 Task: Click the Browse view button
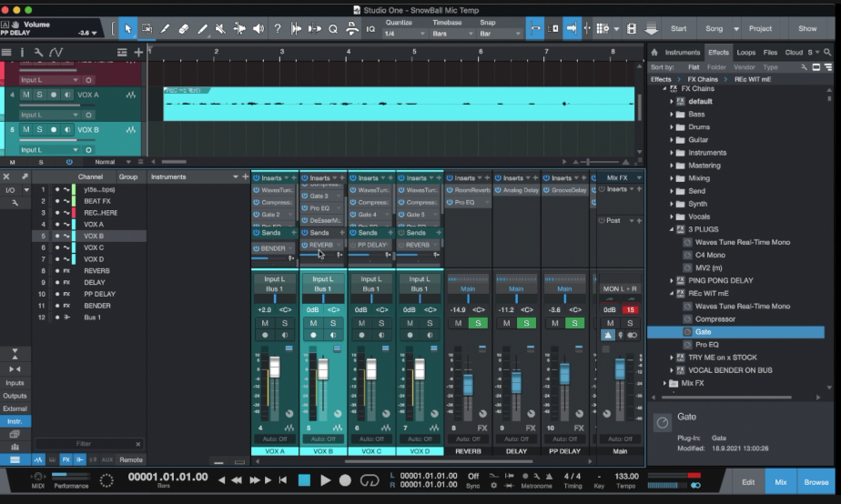click(816, 482)
